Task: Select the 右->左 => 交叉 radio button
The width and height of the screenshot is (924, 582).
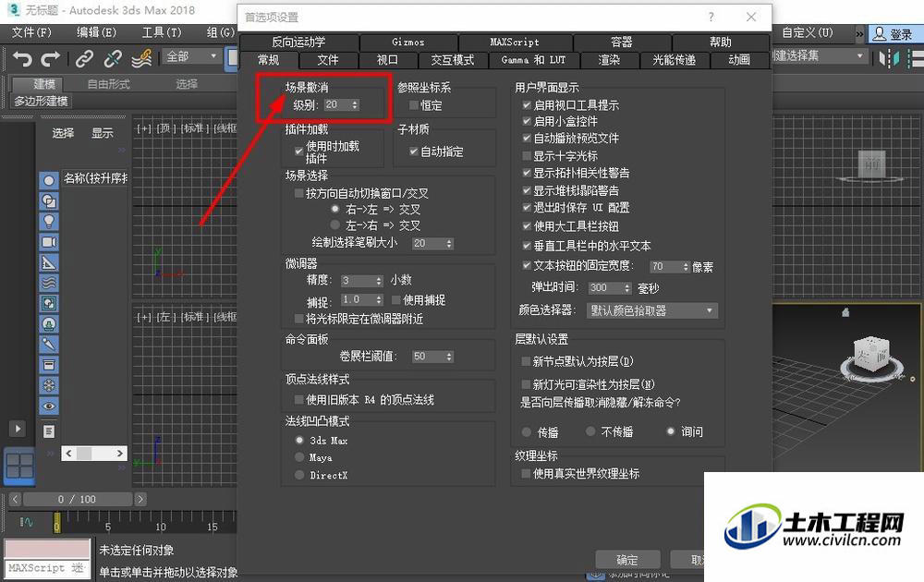Action: click(x=335, y=209)
